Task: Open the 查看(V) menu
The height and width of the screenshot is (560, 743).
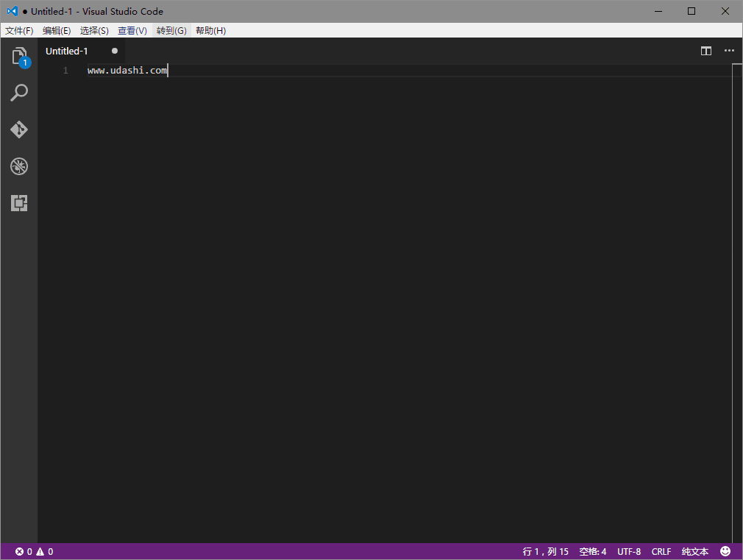Action: 132,30
